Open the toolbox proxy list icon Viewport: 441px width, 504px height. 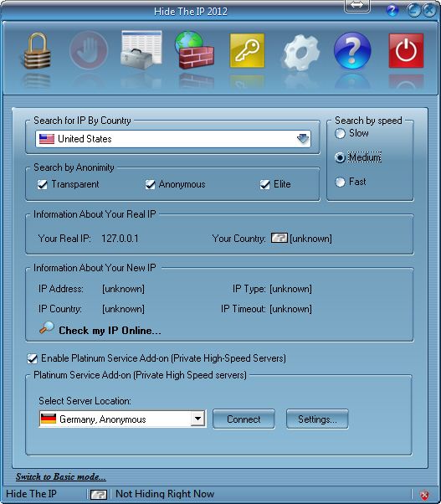[x=141, y=50]
